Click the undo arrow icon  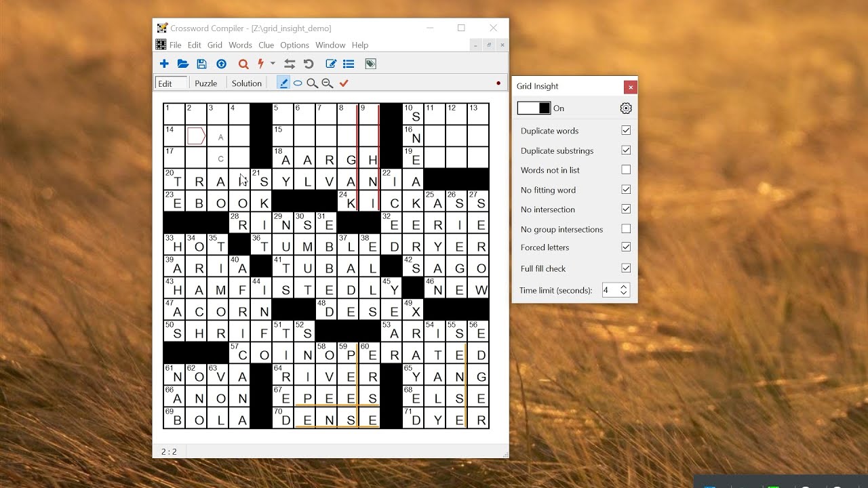pyautogui.click(x=309, y=64)
